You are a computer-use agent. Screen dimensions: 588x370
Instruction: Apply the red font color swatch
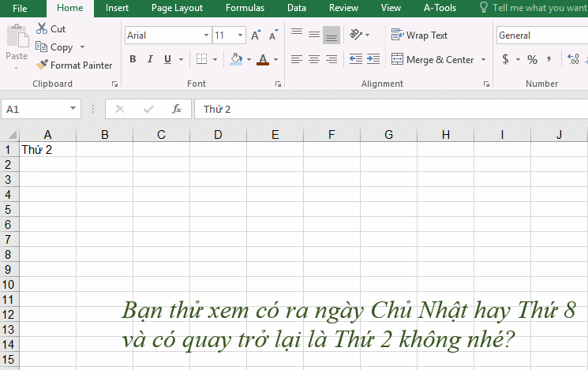coord(263,59)
